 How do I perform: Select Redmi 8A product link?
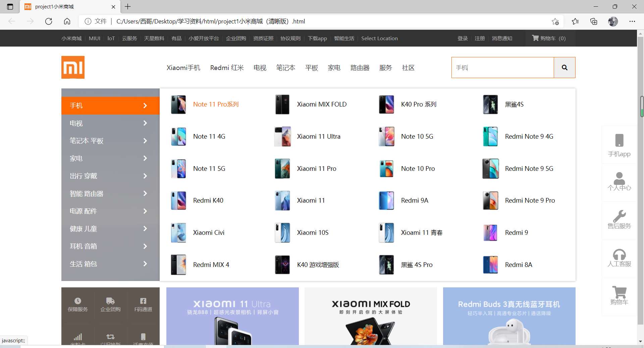pyautogui.click(x=519, y=265)
